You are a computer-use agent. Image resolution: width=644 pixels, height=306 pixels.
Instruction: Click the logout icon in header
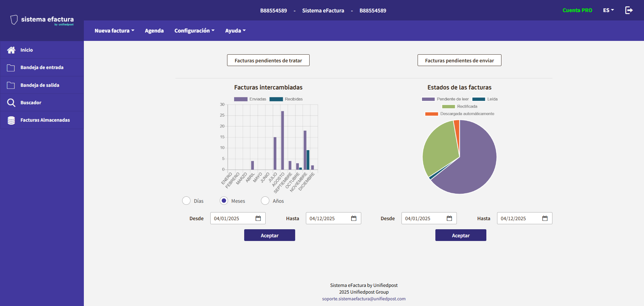click(629, 10)
